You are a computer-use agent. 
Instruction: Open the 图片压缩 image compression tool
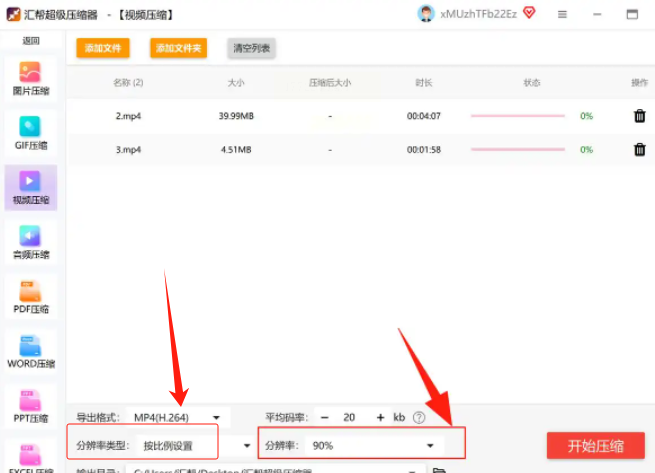[x=30, y=78]
